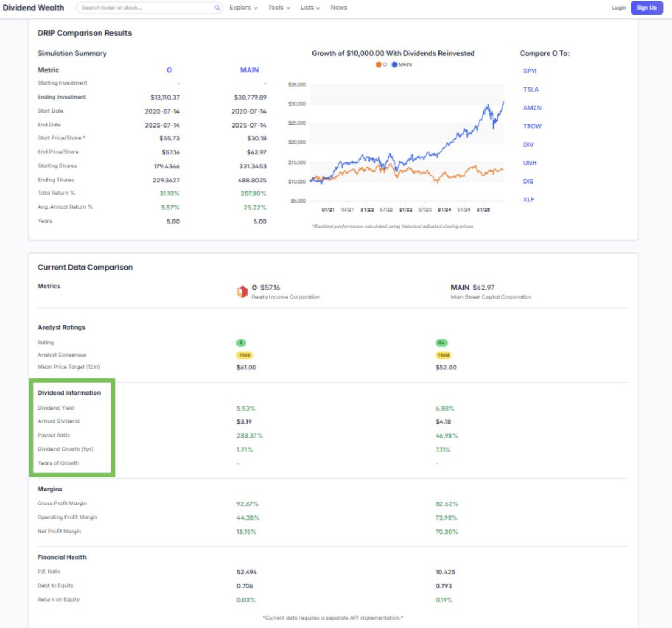Compare O to SPYI
The width and height of the screenshot is (672, 628).
tap(530, 71)
